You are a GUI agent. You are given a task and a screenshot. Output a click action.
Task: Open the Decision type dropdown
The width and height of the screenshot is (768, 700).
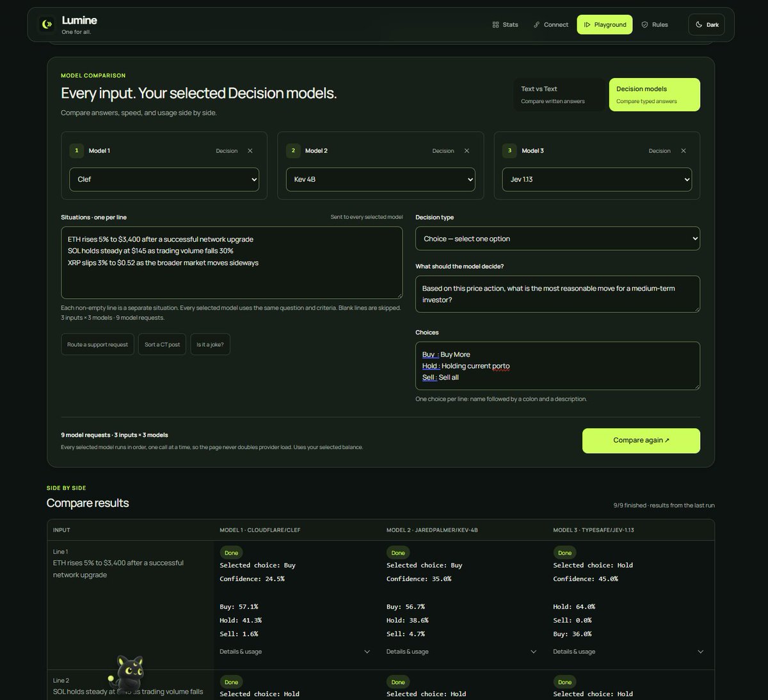(x=557, y=239)
